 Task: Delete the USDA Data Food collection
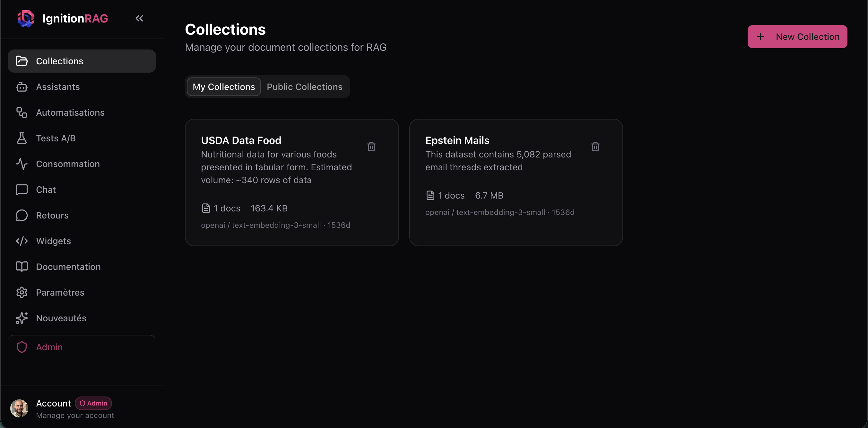[371, 147]
